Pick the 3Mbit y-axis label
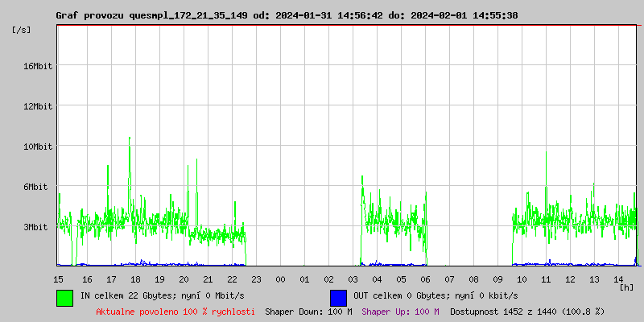 click(x=40, y=227)
